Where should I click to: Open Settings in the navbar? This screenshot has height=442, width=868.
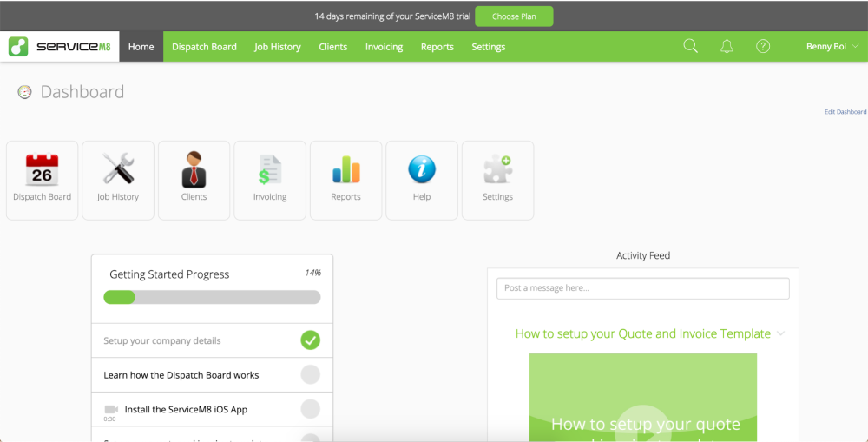point(488,47)
